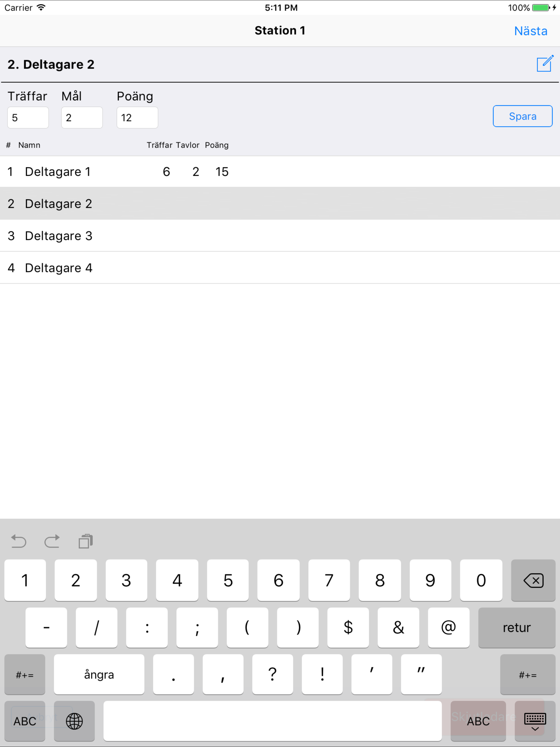Tap the number 7 key

[x=329, y=580]
